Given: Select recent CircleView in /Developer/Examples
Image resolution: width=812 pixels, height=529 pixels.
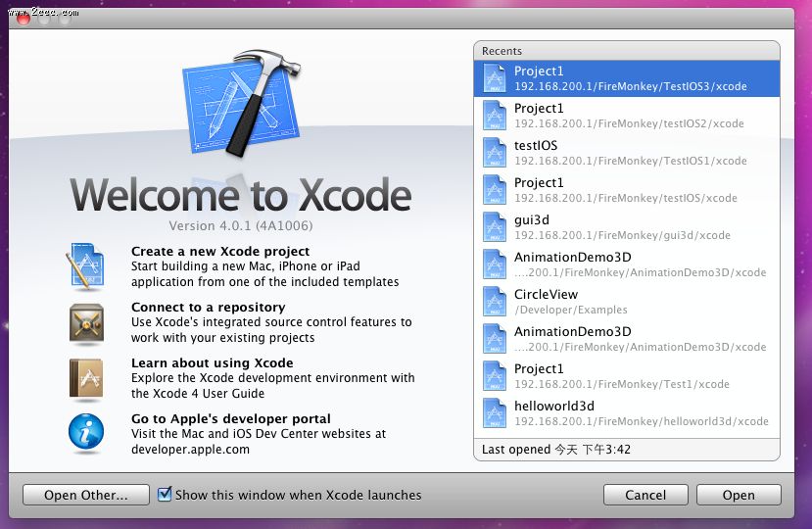Looking at the screenshot, I should pyautogui.click(x=627, y=302).
